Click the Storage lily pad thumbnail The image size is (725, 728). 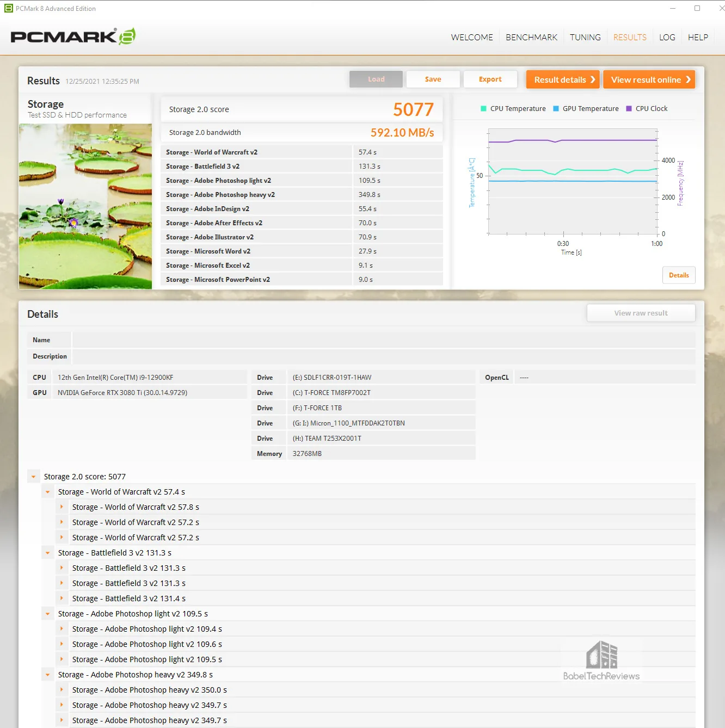pos(85,206)
